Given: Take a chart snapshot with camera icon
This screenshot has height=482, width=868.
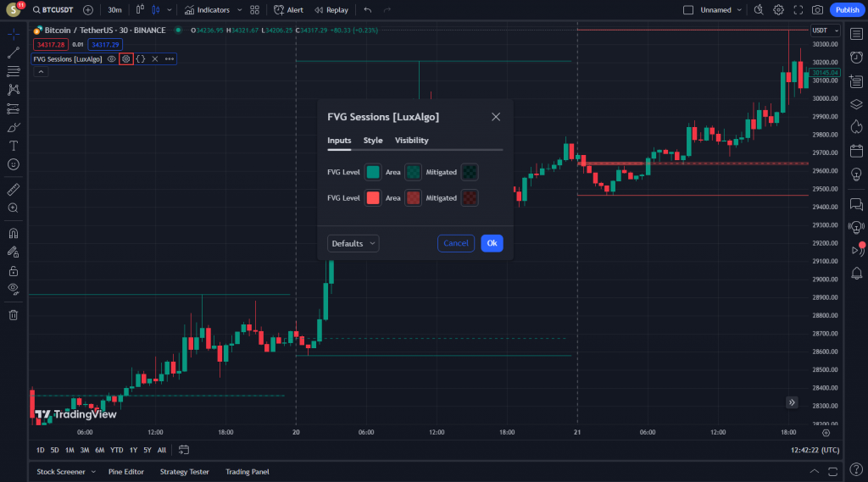Looking at the screenshot, I should click(x=818, y=10).
